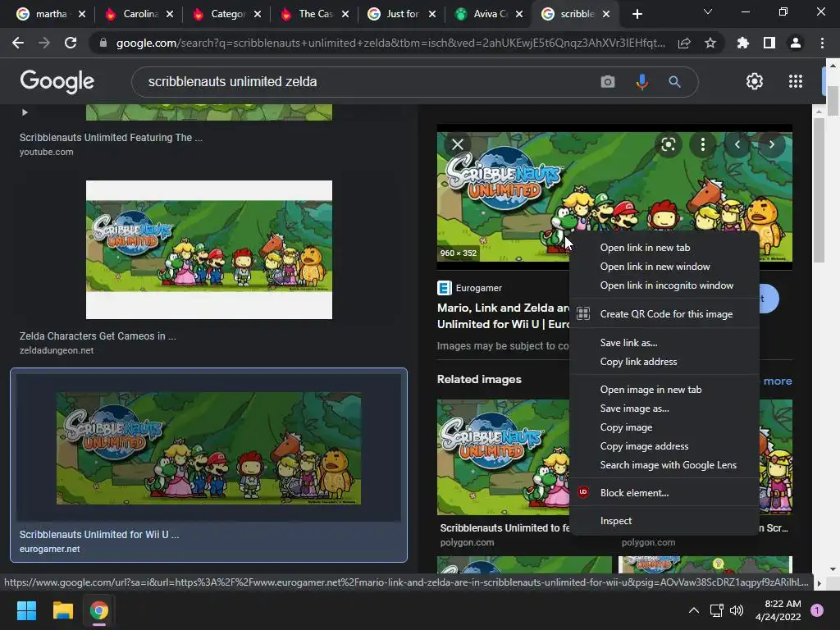This screenshot has width=840, height=630.
Task: Click Google Lens icon on preview image
Action: [x=668, y=144]
